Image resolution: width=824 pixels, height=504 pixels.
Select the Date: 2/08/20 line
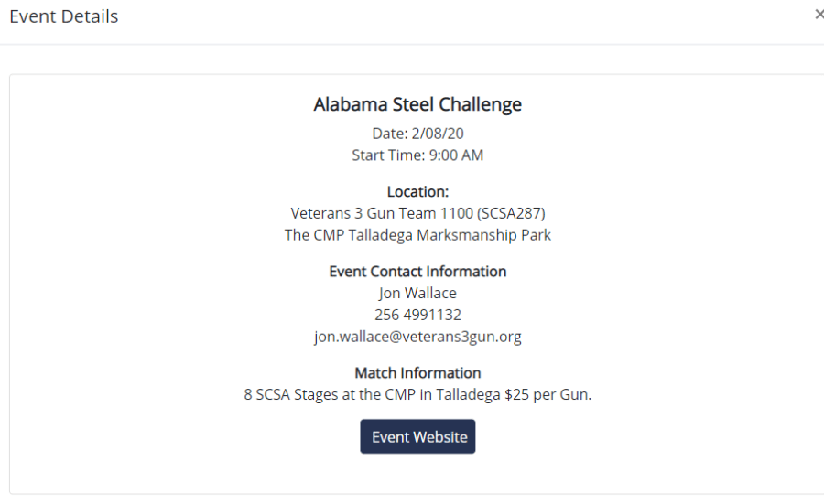point(417,134)
